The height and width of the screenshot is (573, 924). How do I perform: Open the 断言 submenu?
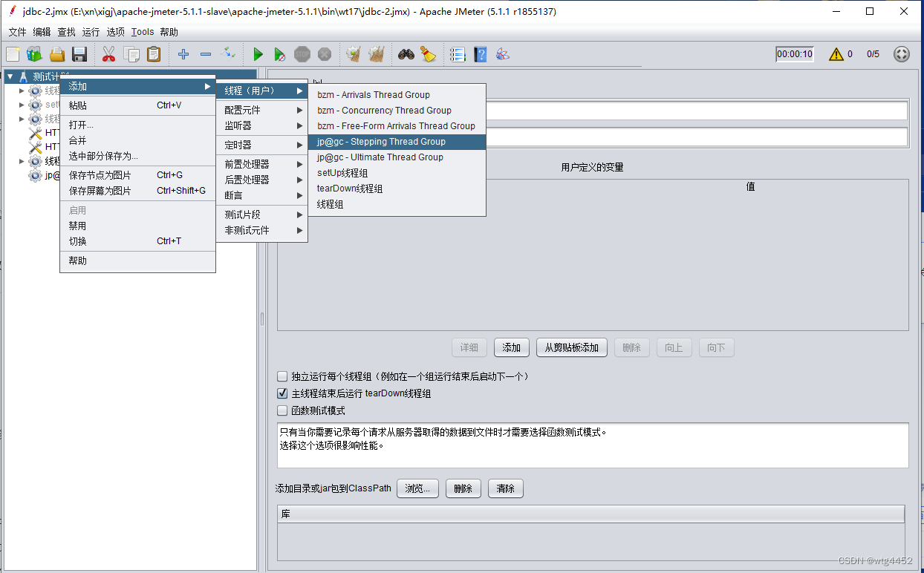point(261,195)
